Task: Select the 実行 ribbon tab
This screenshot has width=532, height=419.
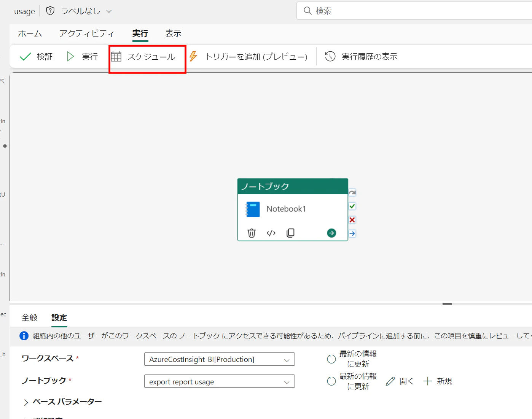Action: coord(140,33)
